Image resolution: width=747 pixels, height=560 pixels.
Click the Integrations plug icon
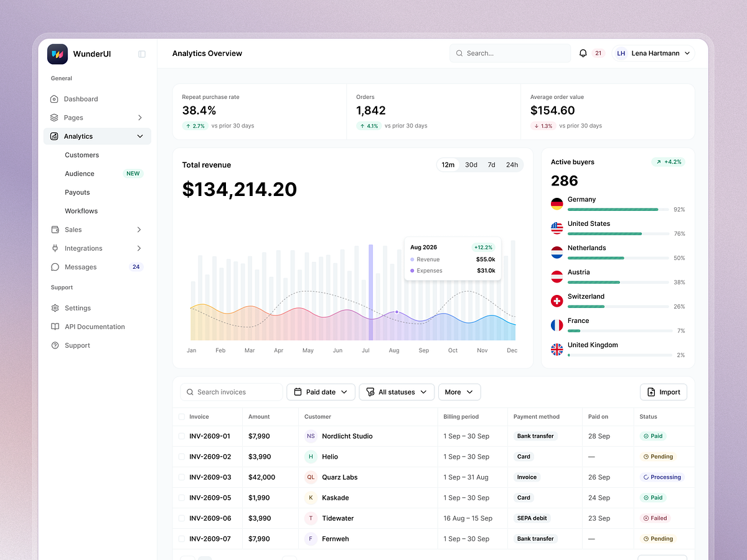(55, 248)
